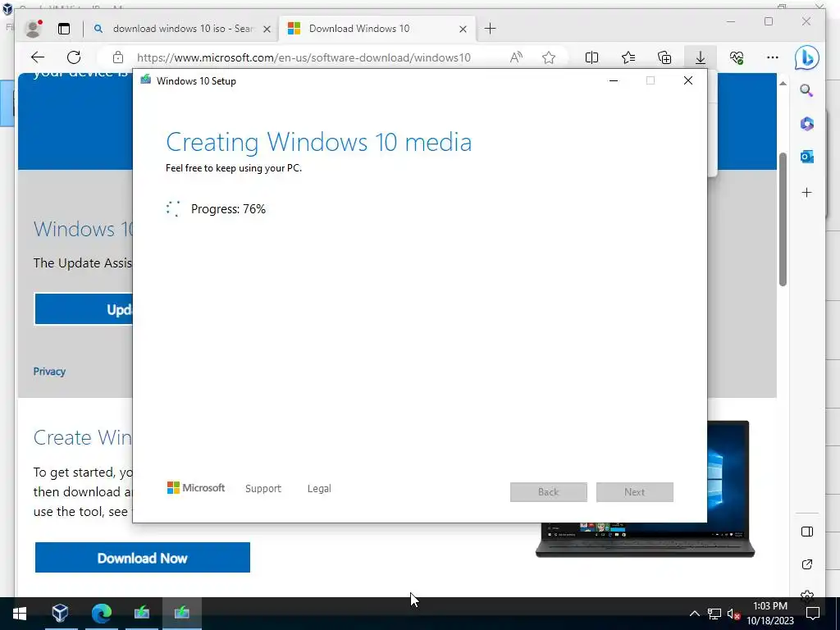Minimize the Windows 10 Setup window
840x630 pixels.
(614, 81)
